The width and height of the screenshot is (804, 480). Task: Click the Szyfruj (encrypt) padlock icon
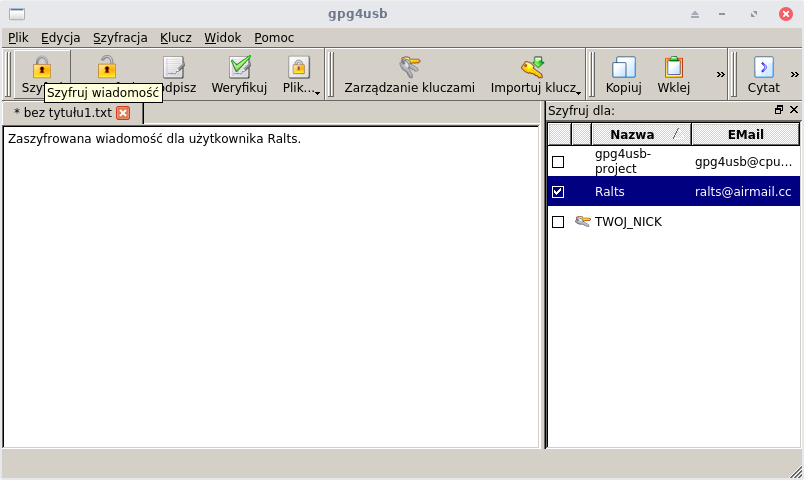click(42, 67)
